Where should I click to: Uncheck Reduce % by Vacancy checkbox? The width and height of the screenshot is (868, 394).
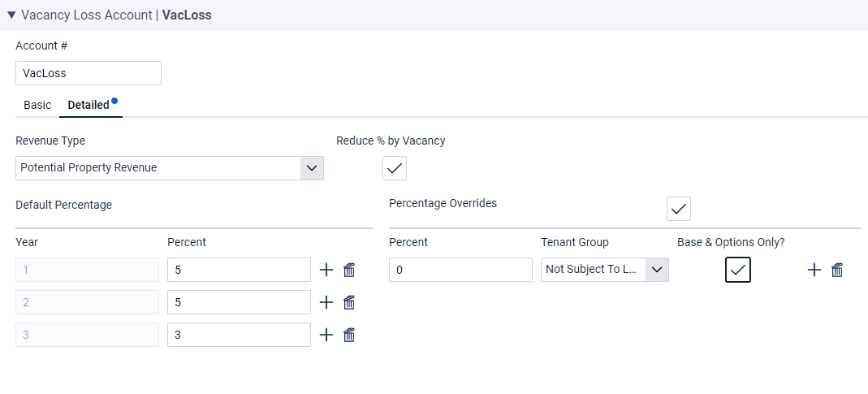coord(395,168)
